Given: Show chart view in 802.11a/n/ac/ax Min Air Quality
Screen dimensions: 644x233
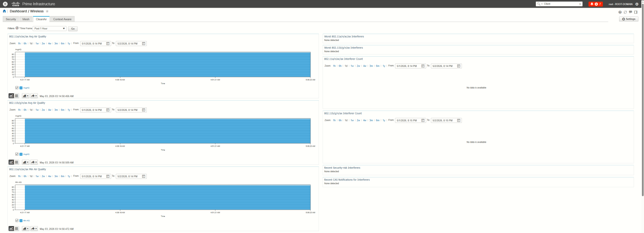Looking at the screenshot, I should tap(11, 229).
